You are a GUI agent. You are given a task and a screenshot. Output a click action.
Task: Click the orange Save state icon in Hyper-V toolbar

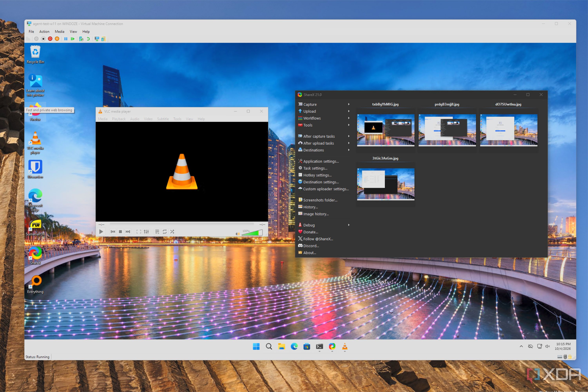57,39
